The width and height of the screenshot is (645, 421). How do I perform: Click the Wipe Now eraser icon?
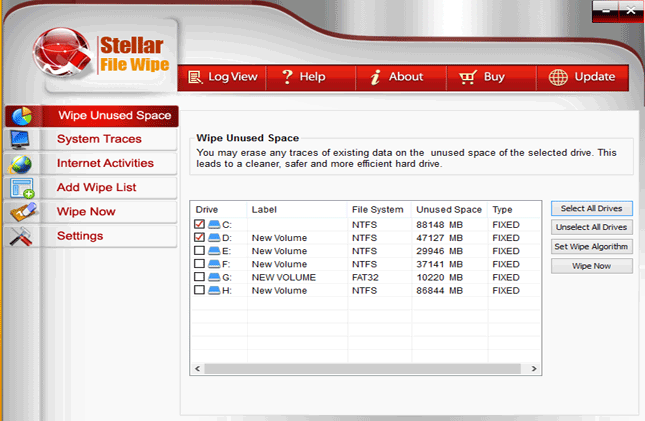coord(23,212)
